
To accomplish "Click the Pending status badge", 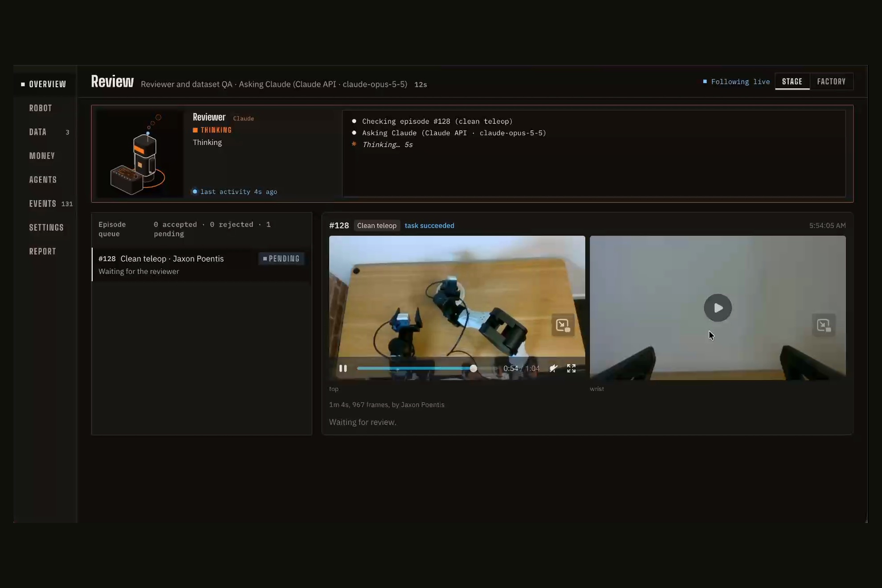I will coord(282,258).
